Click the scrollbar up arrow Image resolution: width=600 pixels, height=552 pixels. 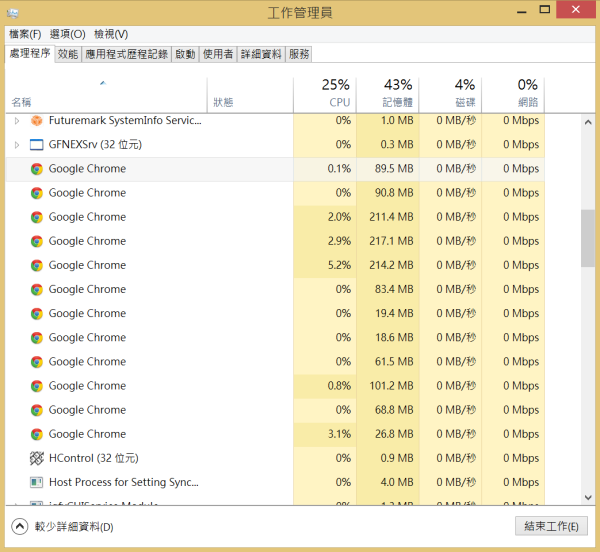[588, 122]
